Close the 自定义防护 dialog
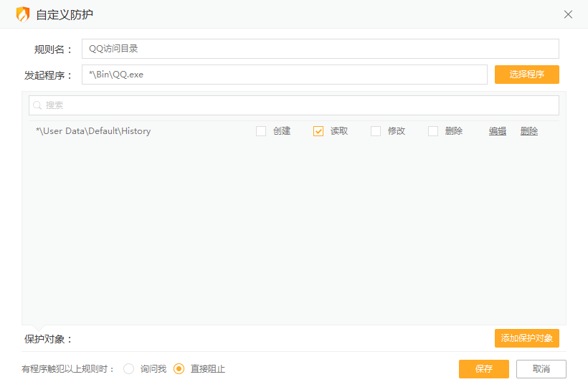This screenshot has height=387, width=588. pos(568,14)
